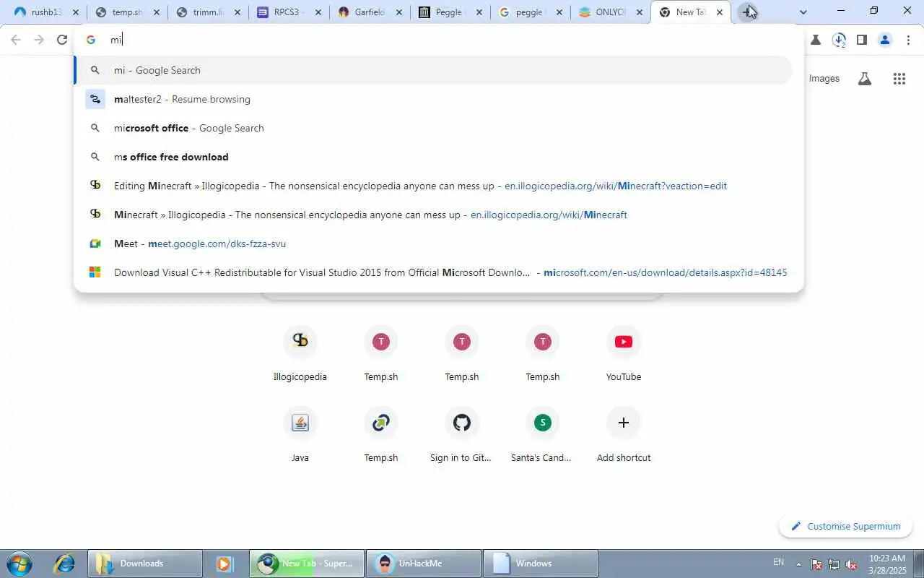Open the muted volume tray icon
This screenshot has width=924, height=578.
(852, 564)
